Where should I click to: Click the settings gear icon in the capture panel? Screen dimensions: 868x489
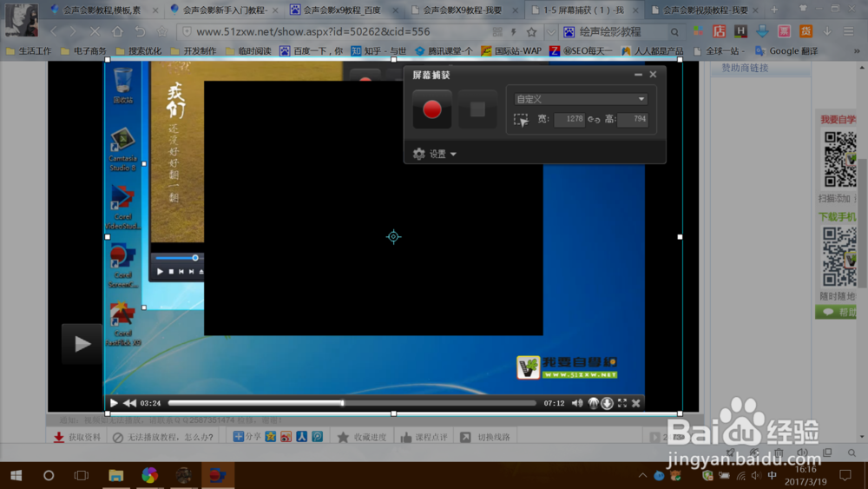419,154
